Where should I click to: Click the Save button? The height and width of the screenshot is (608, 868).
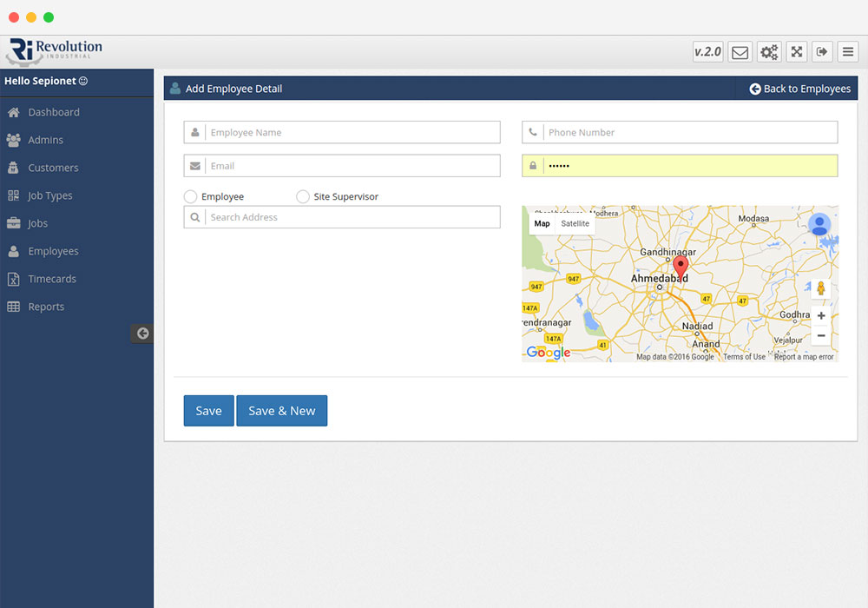coord(208,410)
